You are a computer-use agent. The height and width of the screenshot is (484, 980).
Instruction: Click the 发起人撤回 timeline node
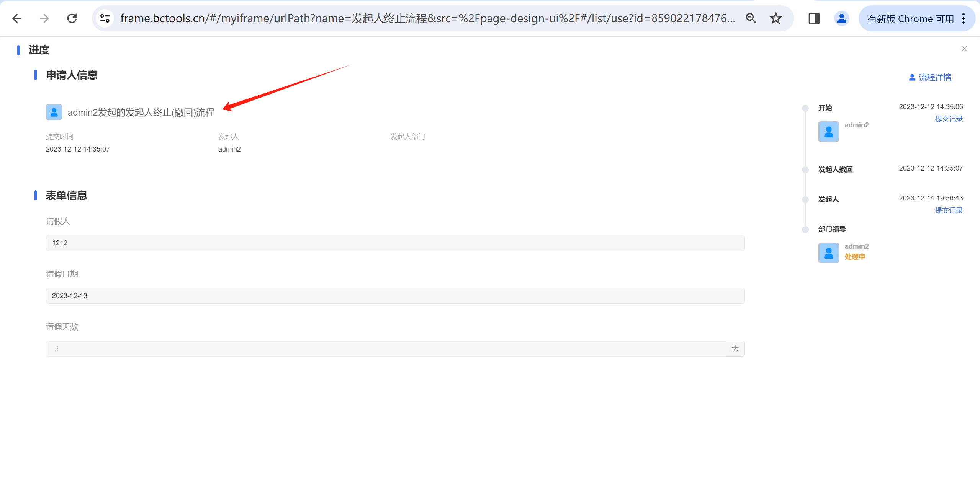[835, 169]
